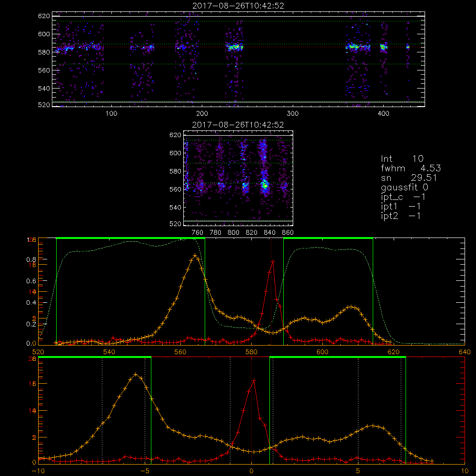Viewport: 476px width, 476px height.
Task: Select the 'sn 29.51' value text
Action: 409,178
